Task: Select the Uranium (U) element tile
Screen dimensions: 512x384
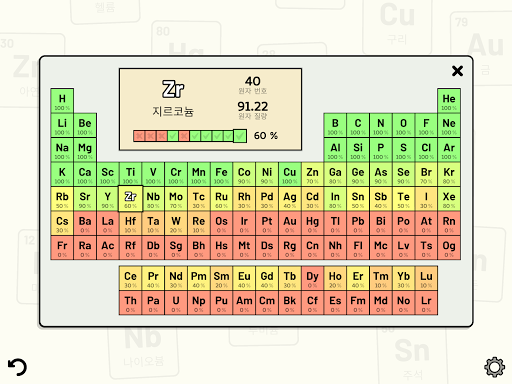Action: point(176,303)
